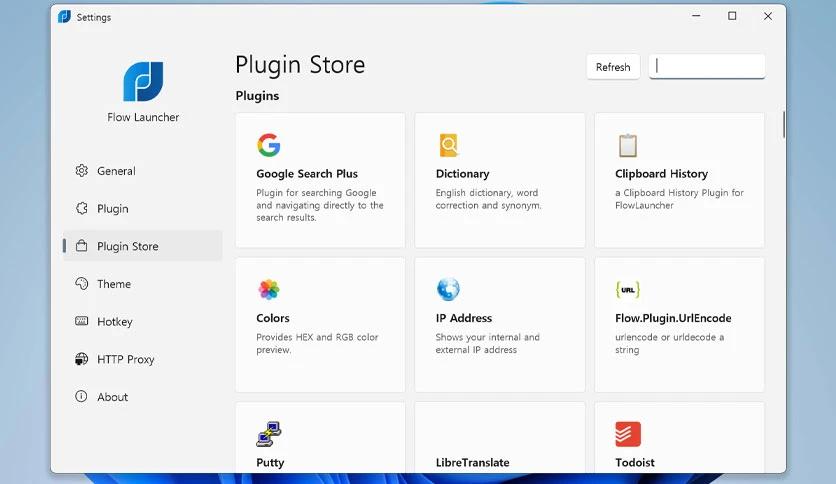Image resolution: width=836 pixels, height=484 pixels.
Task: Select the Todoist plugin title
Action: coord(635,463)
